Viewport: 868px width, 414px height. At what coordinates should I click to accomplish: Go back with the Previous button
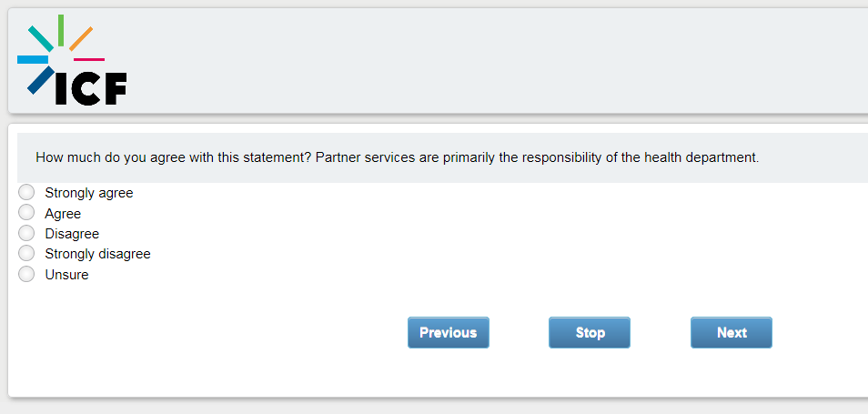point(448,333)
